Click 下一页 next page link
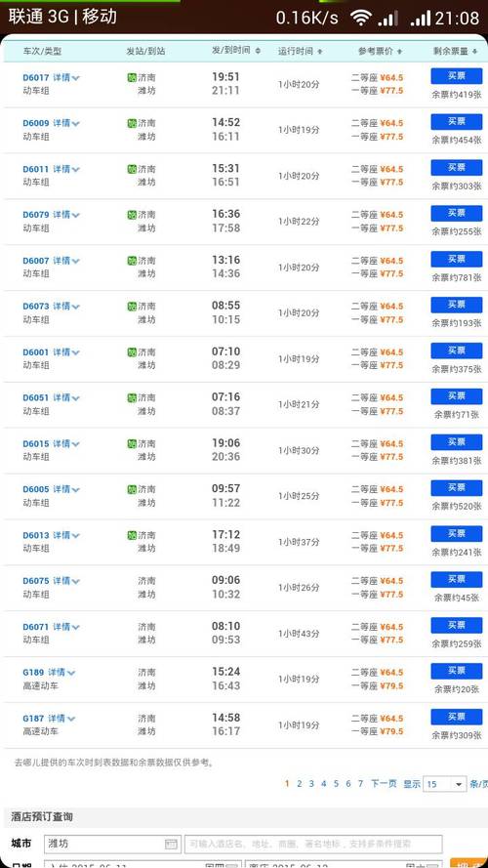This screenshot has height=868, width=488. [384, 783]
